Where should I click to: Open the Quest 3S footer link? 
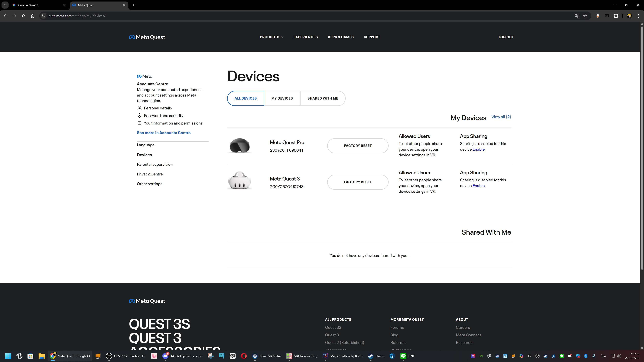pos(333,327)
